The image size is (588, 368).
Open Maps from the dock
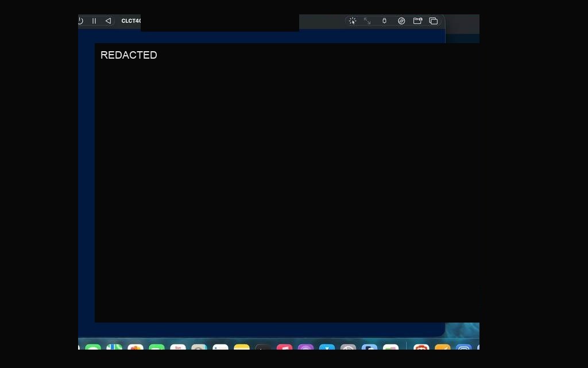click(x=114, y=347)
